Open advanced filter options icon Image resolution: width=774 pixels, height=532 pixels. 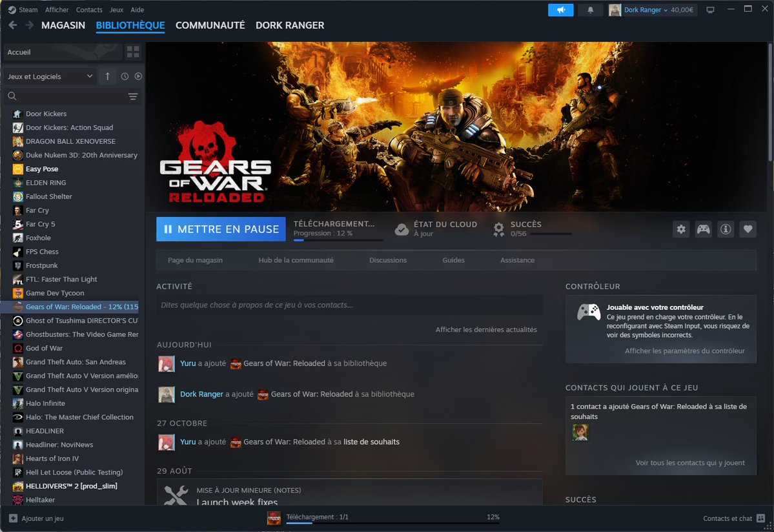point(133,96)
